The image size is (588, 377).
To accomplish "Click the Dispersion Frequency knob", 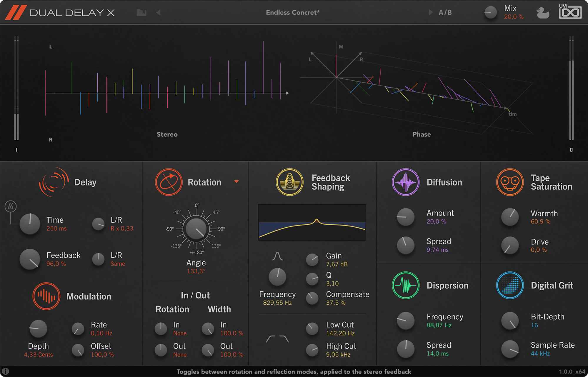I will [406, 321].
